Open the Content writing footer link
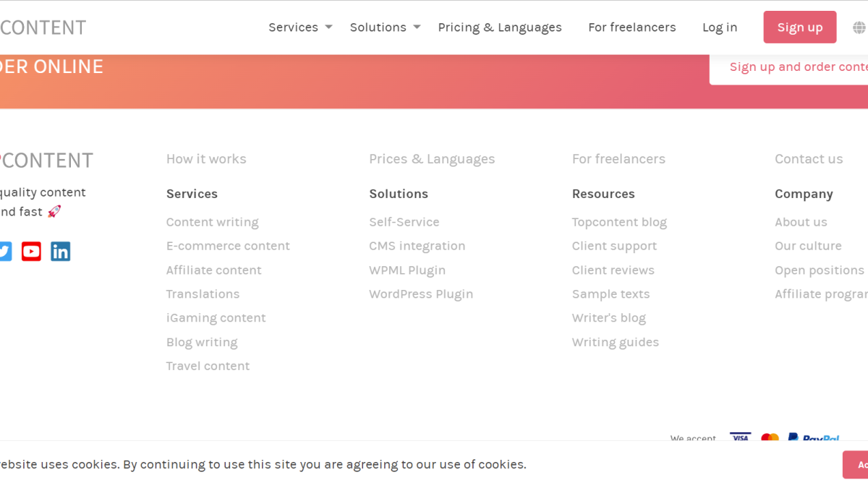Screen dimensions: 868x488 coord(213,222)
